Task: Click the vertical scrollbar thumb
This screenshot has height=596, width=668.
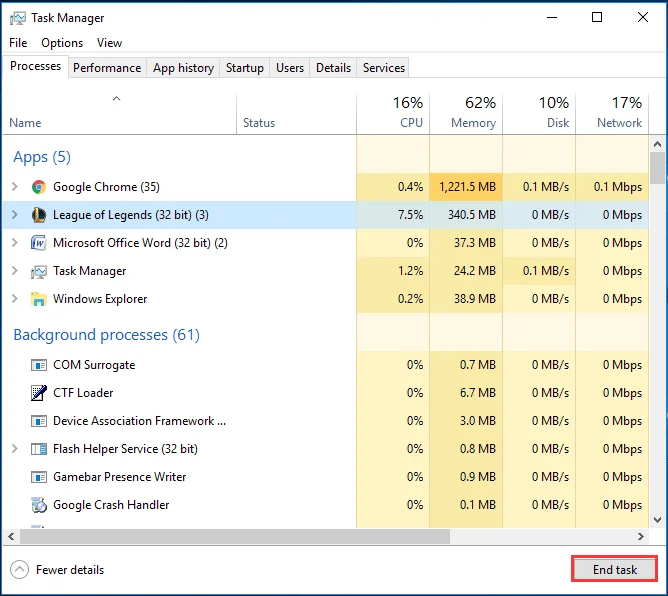Action: point(658,168)
